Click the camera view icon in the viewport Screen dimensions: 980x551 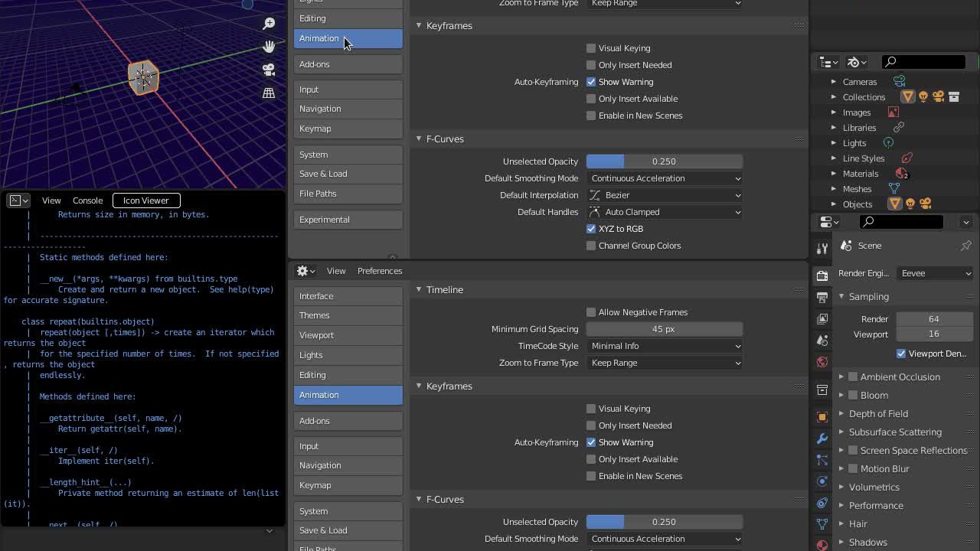268,70
